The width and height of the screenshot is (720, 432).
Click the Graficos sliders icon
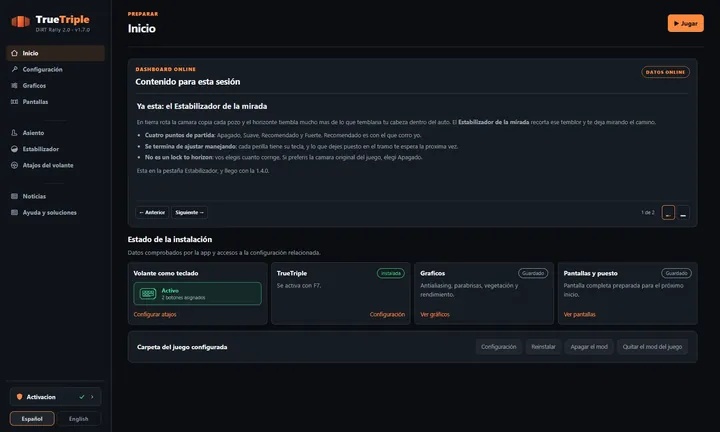click(x=14, y=85)
